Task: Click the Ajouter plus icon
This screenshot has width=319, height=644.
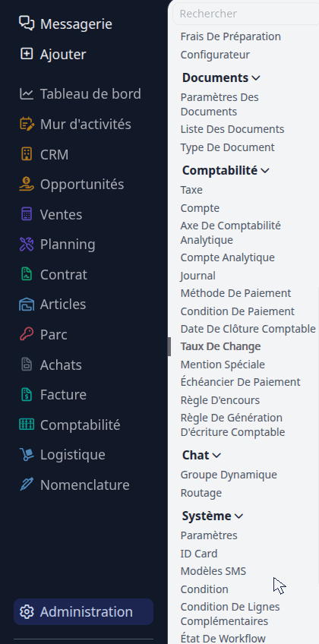Action: (27, 54)
